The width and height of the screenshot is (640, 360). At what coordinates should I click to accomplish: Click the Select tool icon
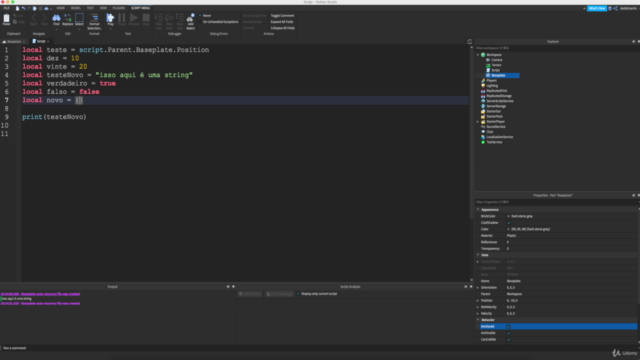tap(79, 19)
